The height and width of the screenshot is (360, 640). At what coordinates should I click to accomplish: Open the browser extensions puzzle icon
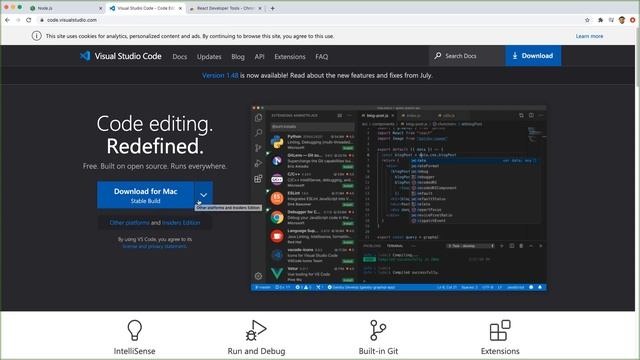pos(600,20)
